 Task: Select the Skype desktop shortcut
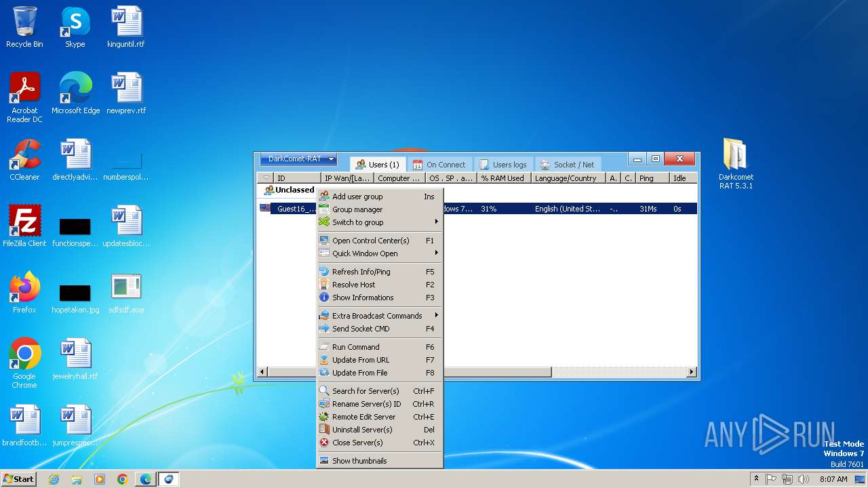click(75, 27)
